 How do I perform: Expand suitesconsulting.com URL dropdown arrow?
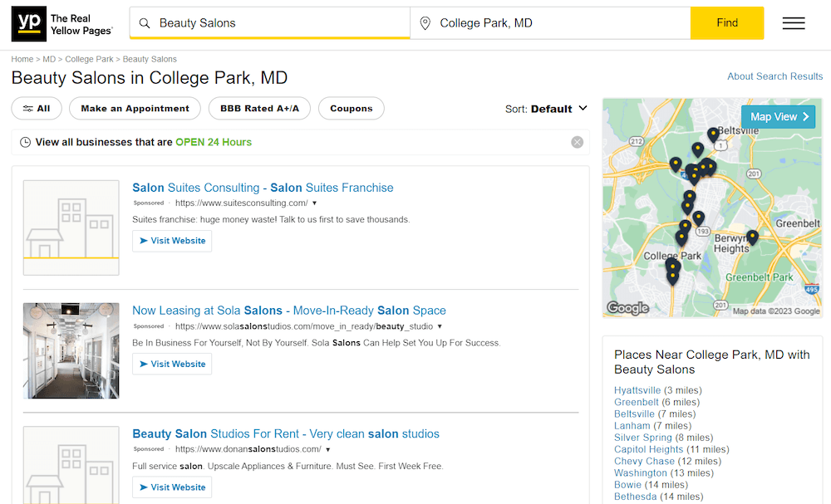click(x=314, y=203)
